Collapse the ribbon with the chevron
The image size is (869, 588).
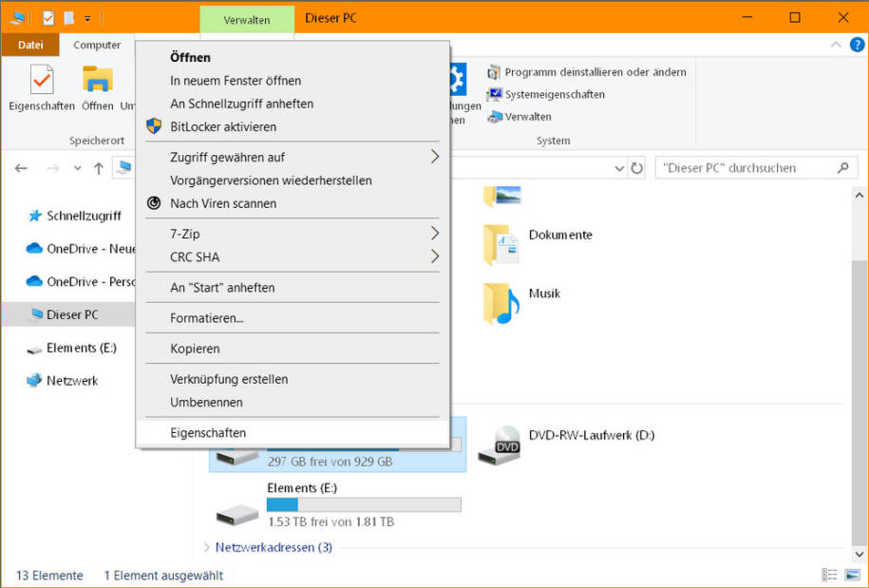pos(836,45)
